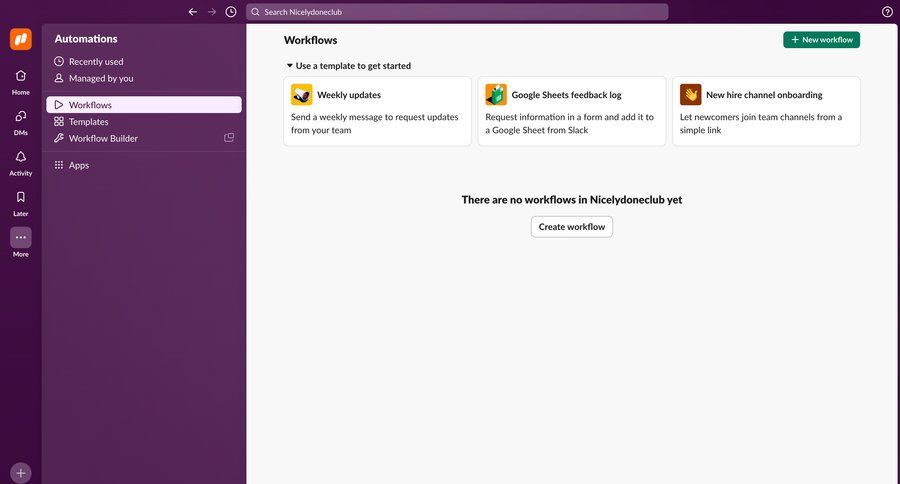This screenshot has height=484, width=900.
Task: Click Workflow Builder external window icon
Action: 229,138
